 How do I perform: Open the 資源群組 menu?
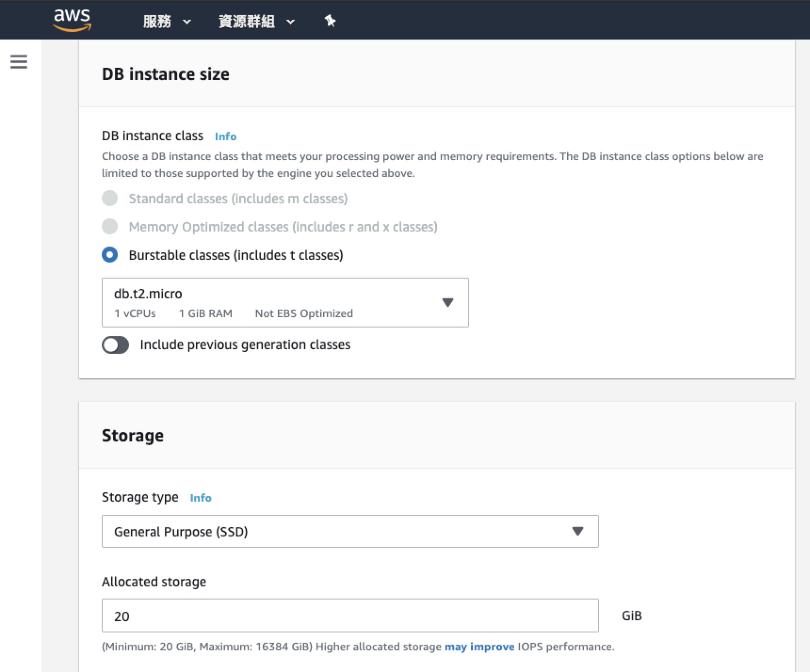(246, 21)
